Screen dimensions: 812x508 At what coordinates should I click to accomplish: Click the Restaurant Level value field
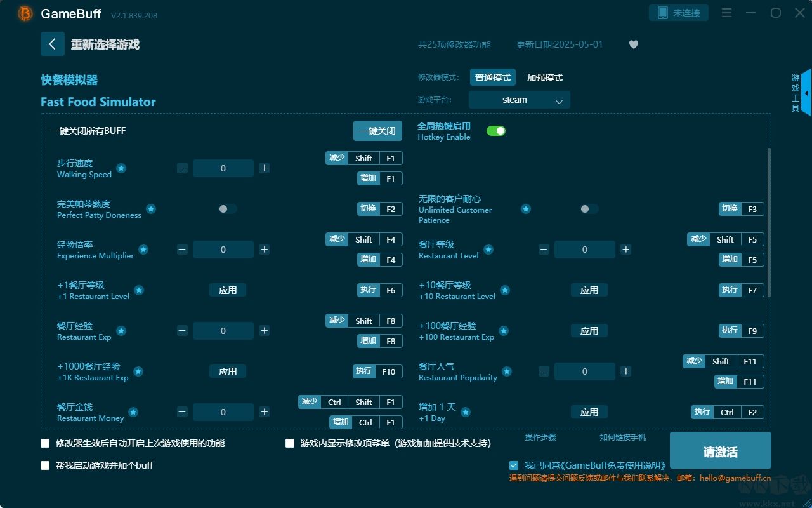point(585,250)
